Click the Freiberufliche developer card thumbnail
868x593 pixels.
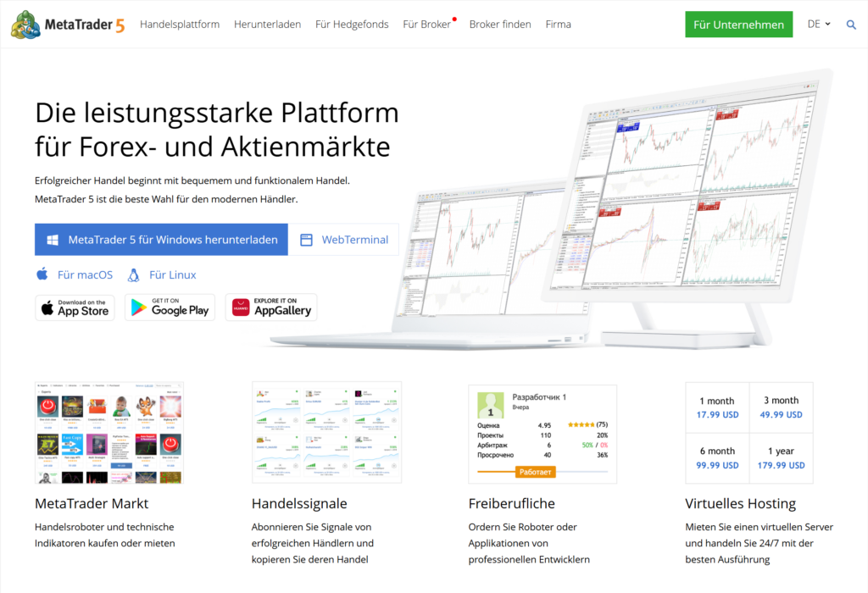tap(542, 435)
